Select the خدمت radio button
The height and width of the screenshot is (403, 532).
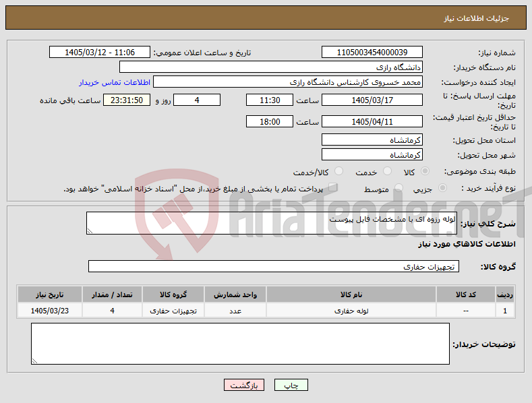(x=387, y=171)
